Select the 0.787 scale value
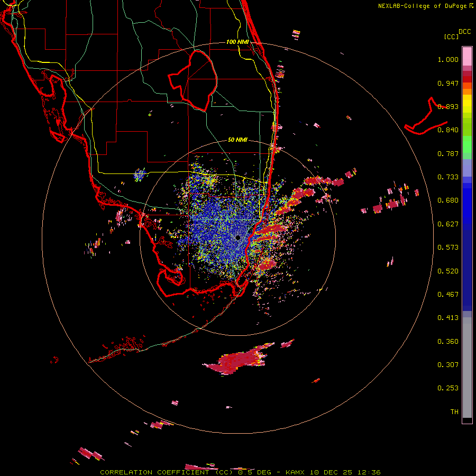Viewport: 476px width, 476px height. pos(448,153)
